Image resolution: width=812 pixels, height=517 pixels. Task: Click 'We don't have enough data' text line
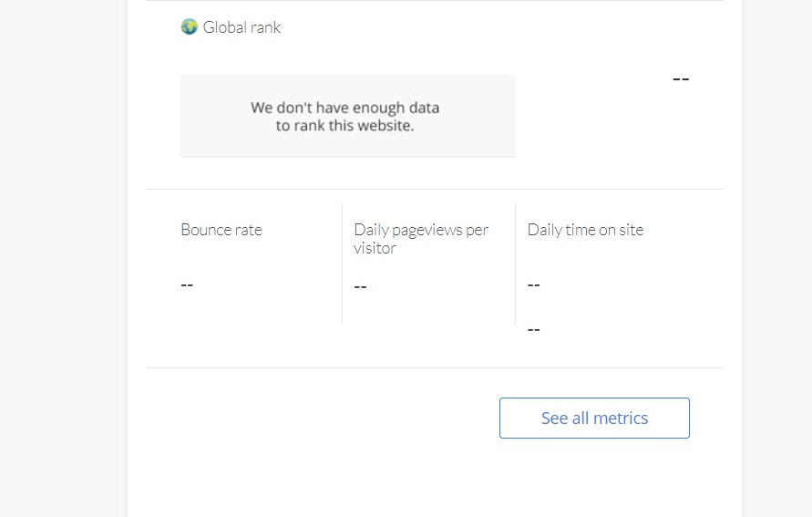[344, 108]
